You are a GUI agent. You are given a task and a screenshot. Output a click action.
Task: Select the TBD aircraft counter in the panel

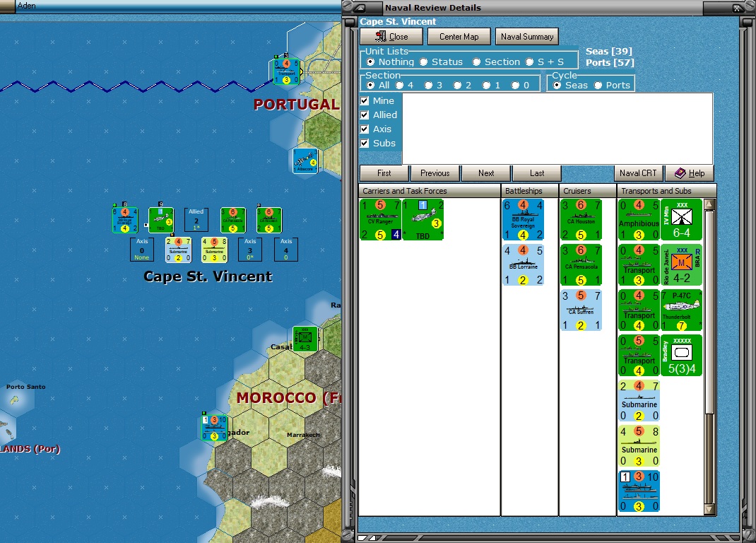point(423,220)
